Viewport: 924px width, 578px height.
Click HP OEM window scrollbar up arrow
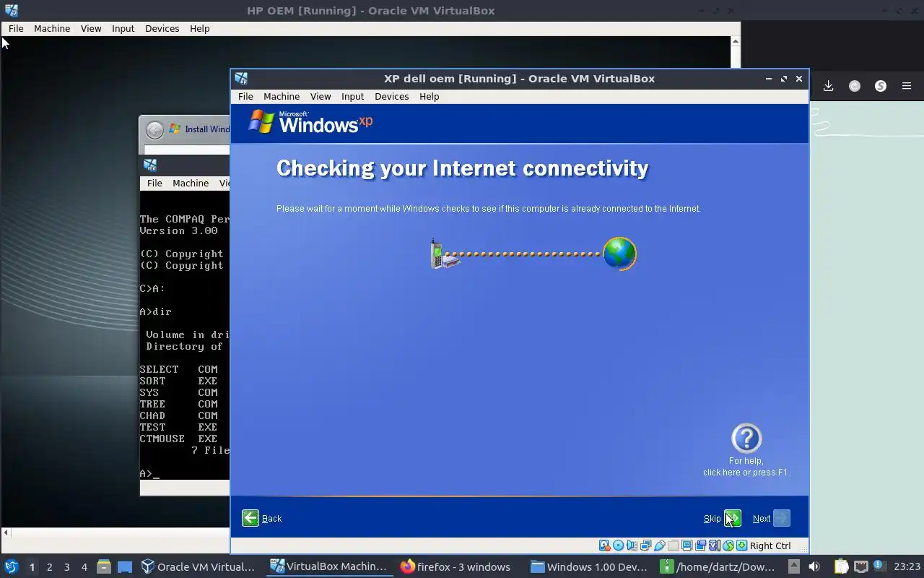coord(736,41)
